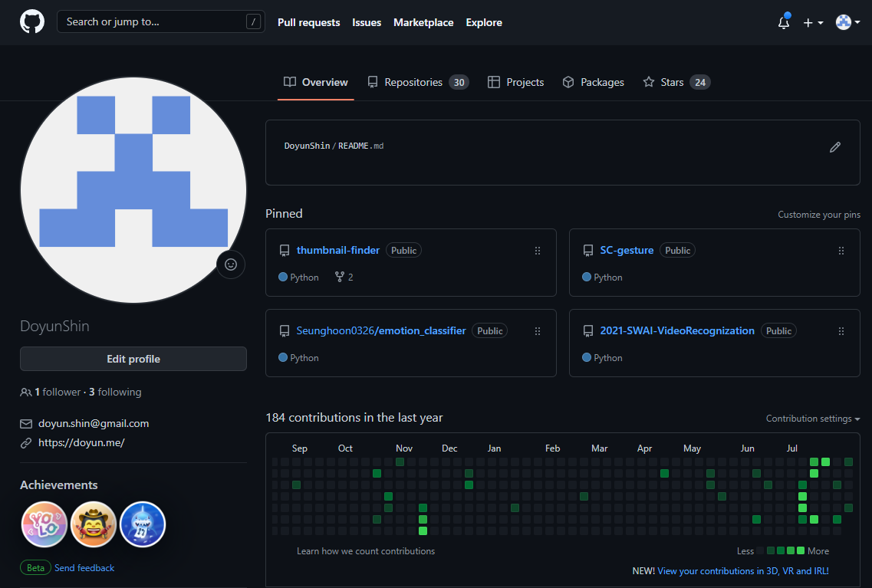Open the notifications bell
The image size is (872, 588).
pyautogui.click(x=783, y=23)
